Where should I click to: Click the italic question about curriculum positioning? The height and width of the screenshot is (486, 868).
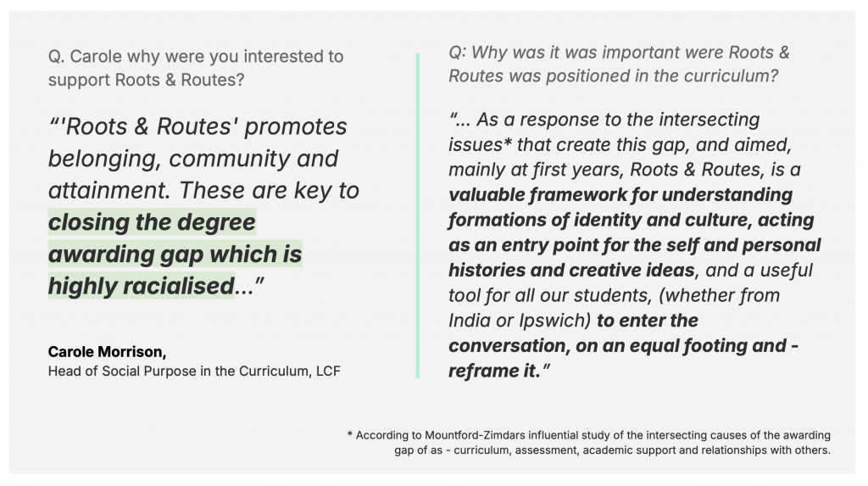619,64
